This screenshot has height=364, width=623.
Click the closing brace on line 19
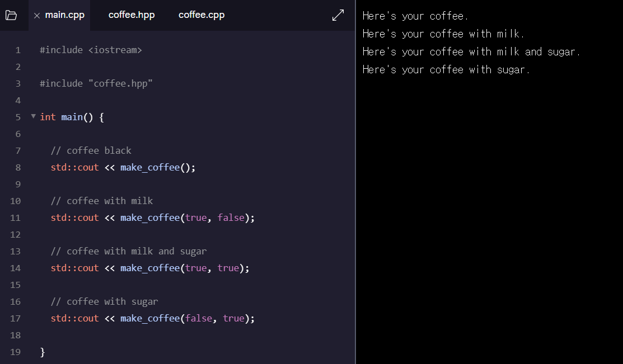point(43,352)
